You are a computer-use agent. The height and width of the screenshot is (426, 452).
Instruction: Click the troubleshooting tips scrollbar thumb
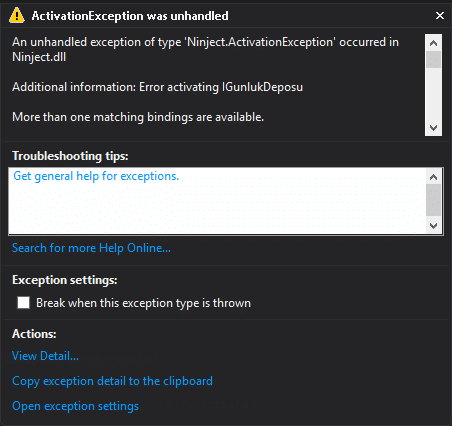(433, 200)
